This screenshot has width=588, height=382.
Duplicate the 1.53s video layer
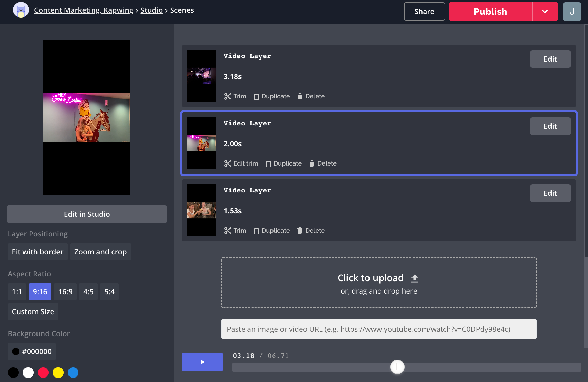point(271,231)
